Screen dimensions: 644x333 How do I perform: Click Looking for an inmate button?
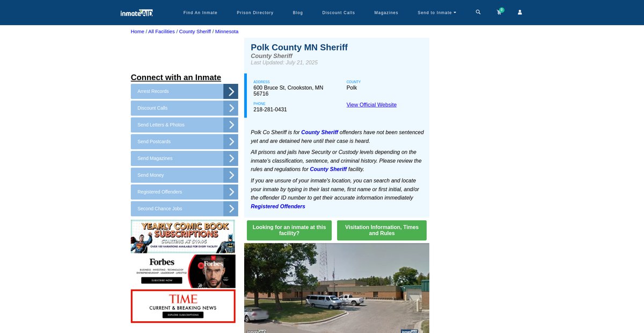click(x=289, y=230)
